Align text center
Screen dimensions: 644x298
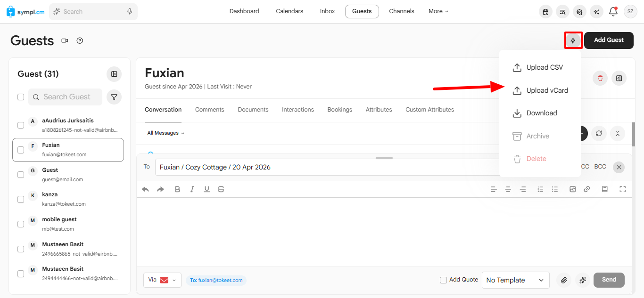click(x=508, y=189)
